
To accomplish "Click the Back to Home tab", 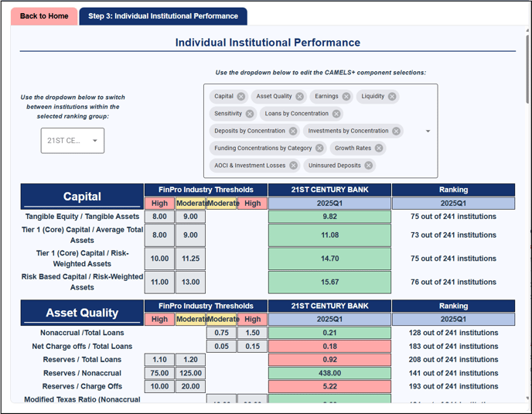I will point(44,16).
